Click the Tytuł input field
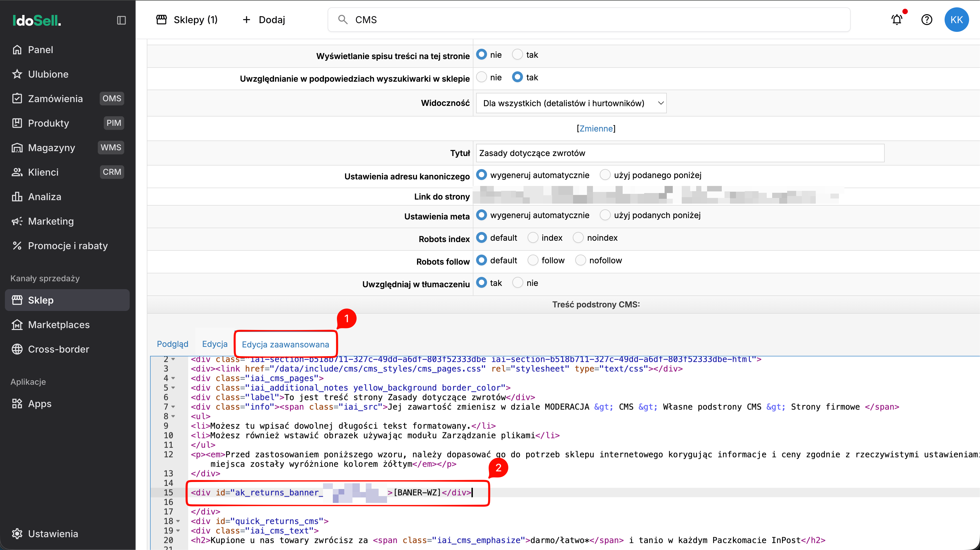The image size is (980, 550). (680, 153)
